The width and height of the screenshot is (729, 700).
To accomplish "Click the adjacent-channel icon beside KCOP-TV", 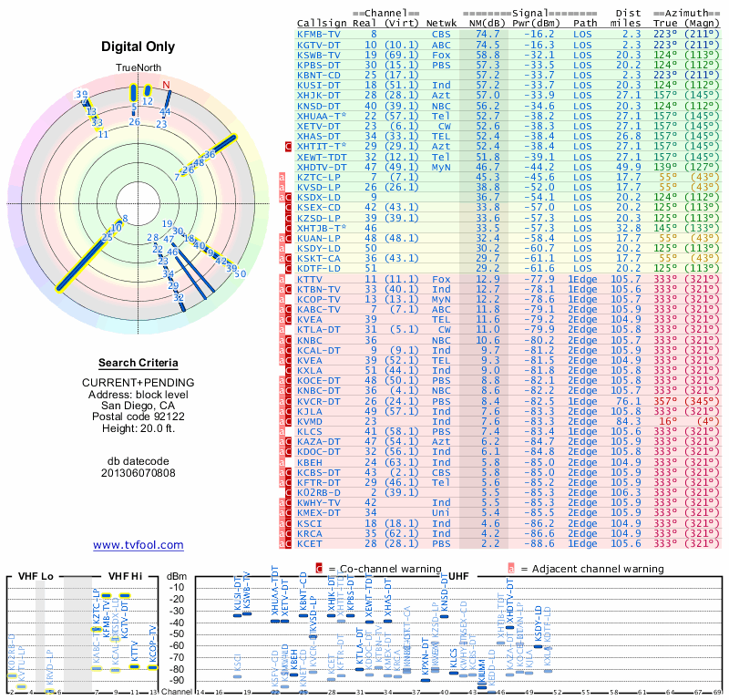I will pos(282,299).
